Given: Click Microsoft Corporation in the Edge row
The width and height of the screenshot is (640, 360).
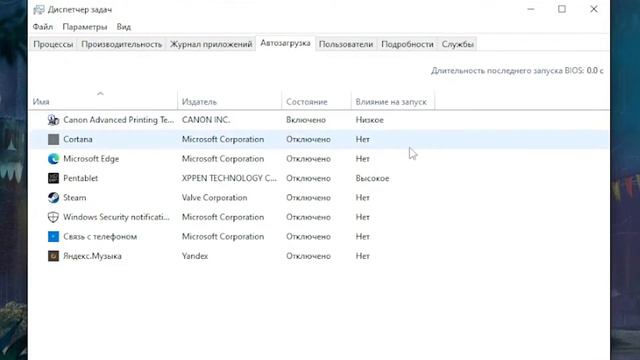Looking at the screenshot, I should (223, 159).
